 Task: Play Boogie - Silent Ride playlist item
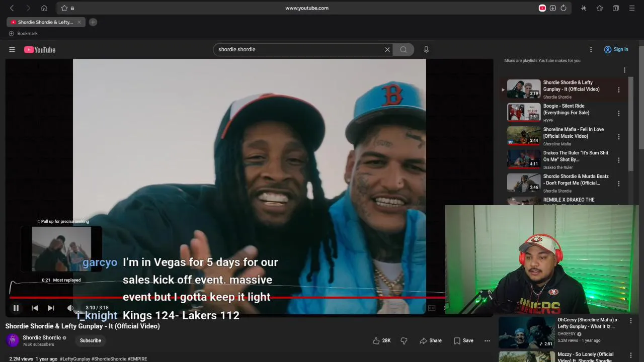point(562,113)
